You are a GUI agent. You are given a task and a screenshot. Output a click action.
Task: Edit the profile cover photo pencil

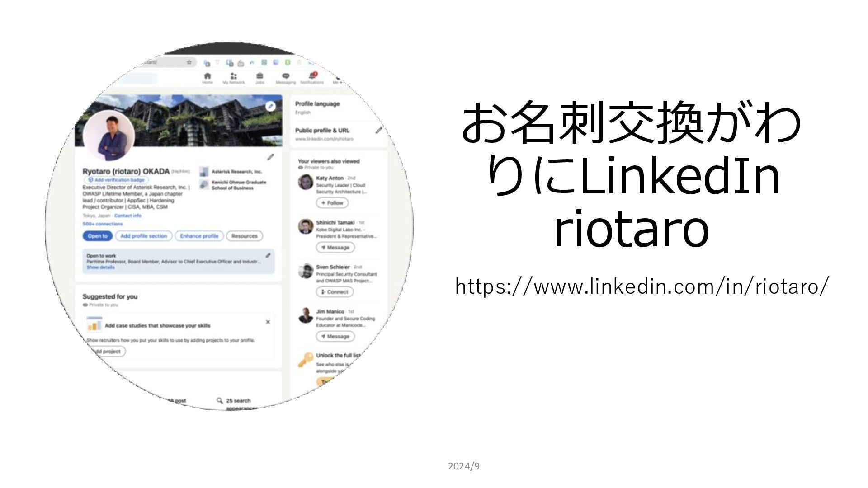[x=270, y=106]
